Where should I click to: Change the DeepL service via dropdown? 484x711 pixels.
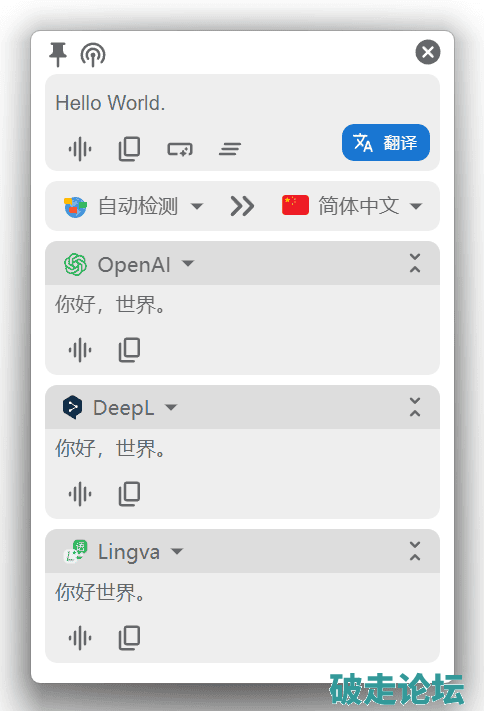[119, 407]
